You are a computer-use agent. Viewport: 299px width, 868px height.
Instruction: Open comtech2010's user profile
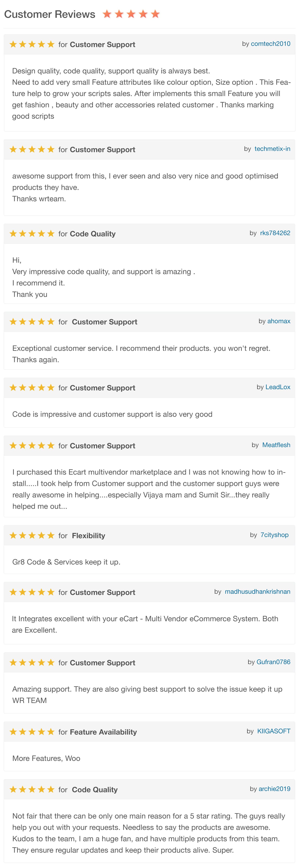click(x=270, y=44)
